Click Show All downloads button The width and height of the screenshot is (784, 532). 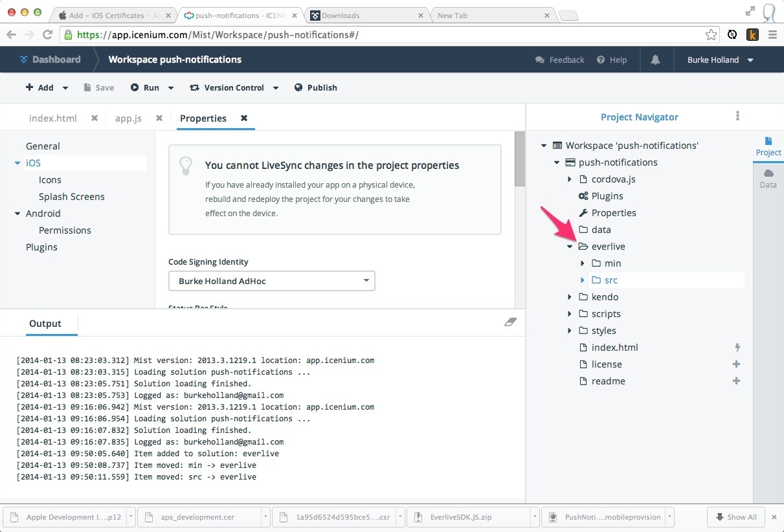[x=736, y=517]
